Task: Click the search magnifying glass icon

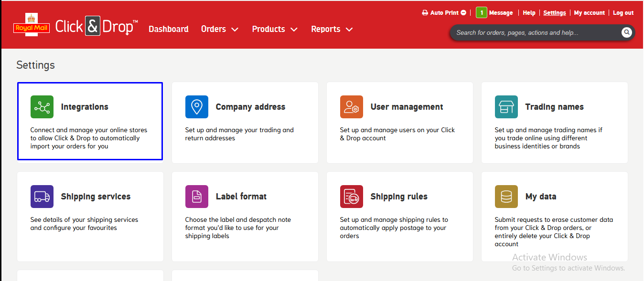Action: (x=626, y=32)
